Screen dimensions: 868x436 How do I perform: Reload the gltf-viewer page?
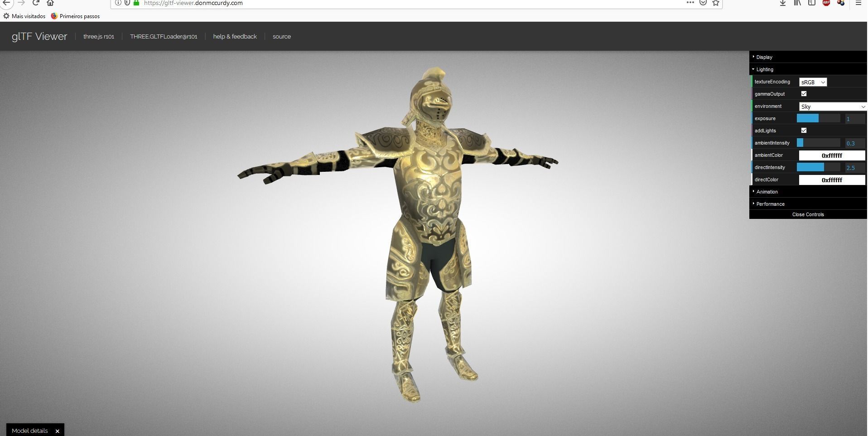point(35,3)
